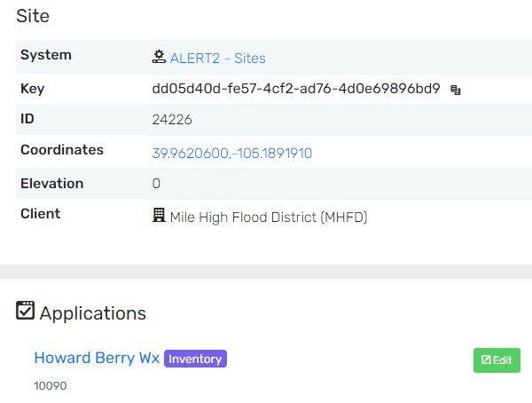Copy the site key with the copy icon

[456, 90]
